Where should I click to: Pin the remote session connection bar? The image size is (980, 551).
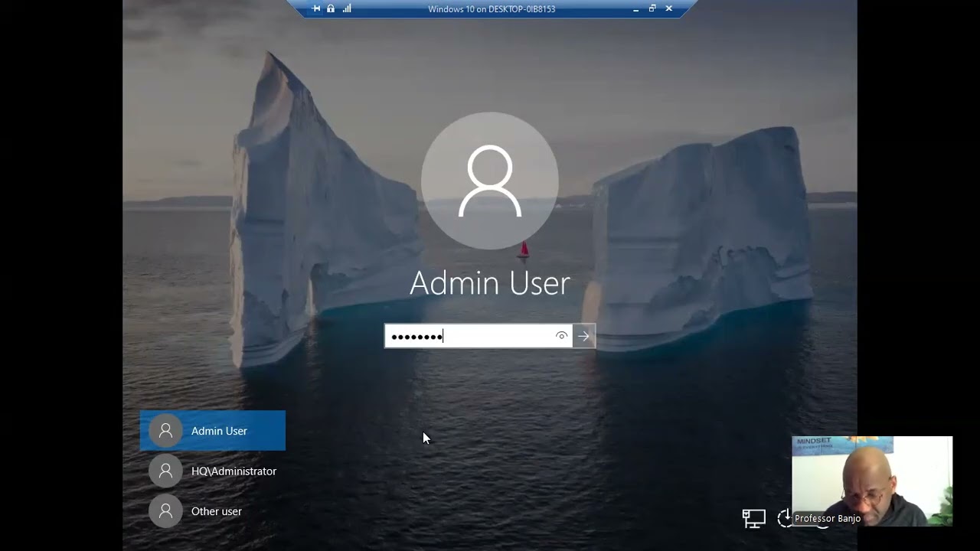(x=316, y=8)
